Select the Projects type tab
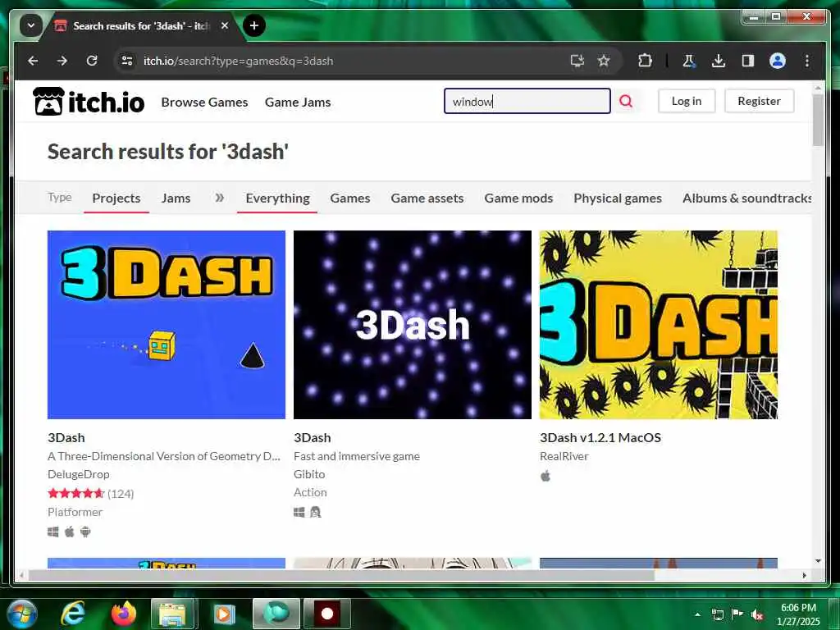 coord(116,199)
